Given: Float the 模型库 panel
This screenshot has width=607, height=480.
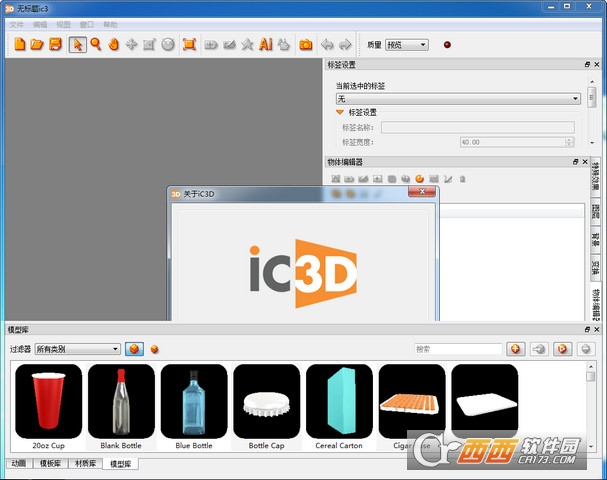Looking at the screenshot, I should pyautogui.click(x=587, y=329).
